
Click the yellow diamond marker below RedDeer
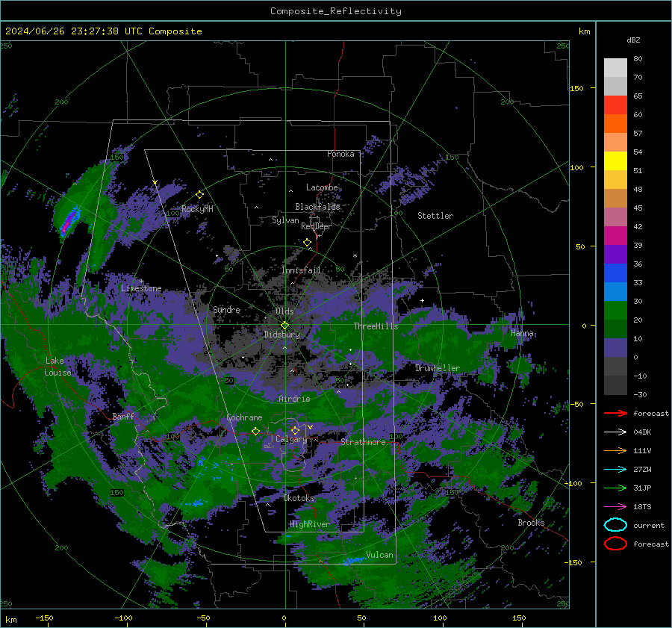[x=308, y=243]
